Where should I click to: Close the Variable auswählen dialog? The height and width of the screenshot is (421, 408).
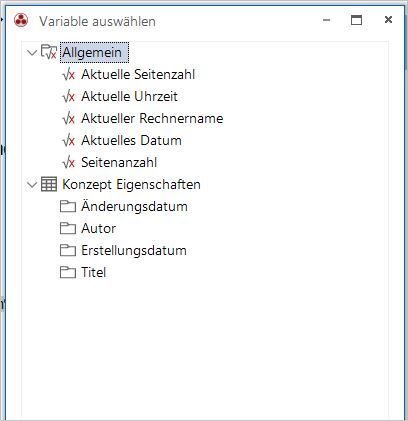point(388,20)
